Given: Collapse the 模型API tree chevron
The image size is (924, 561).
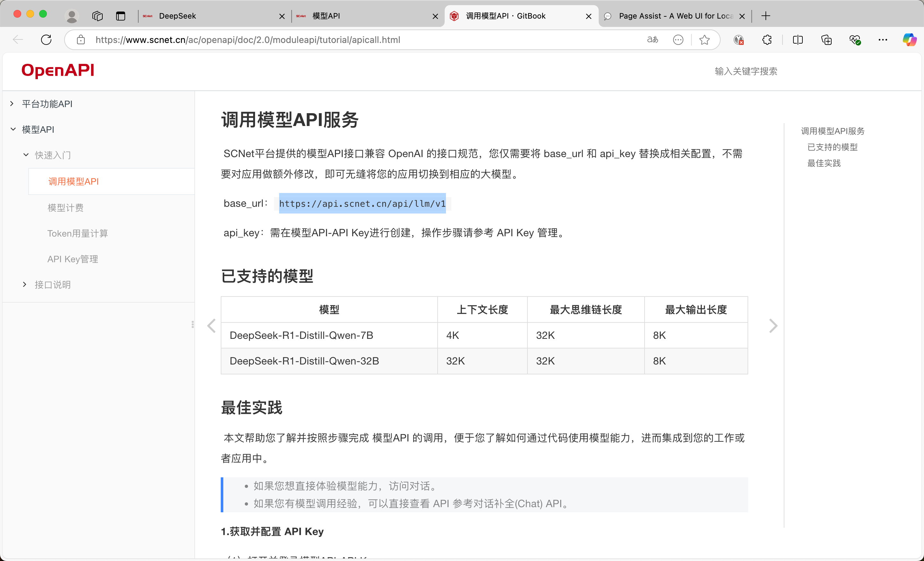Looking at the screenshot, I should 13,129.
